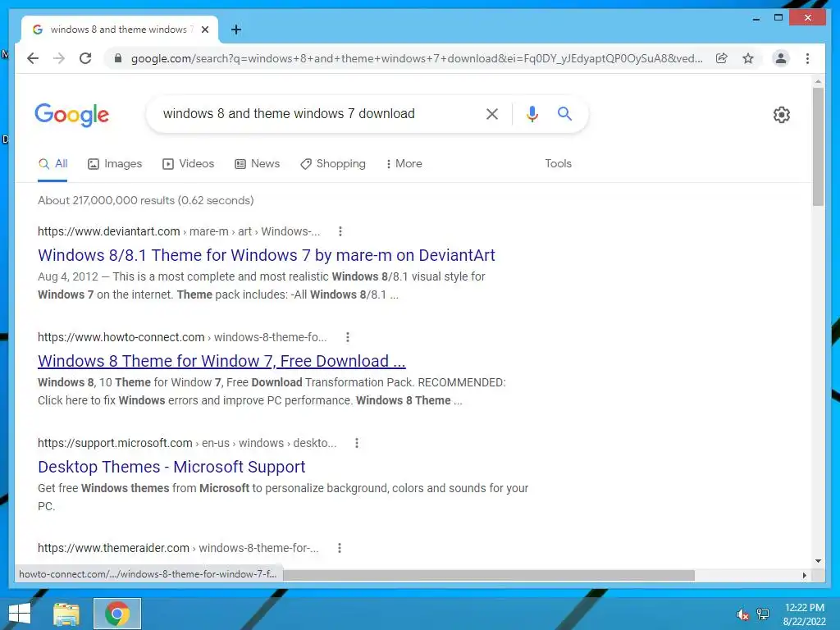The image size is (840, 630).
Task: Click the network tray icon
Action: 763,614
